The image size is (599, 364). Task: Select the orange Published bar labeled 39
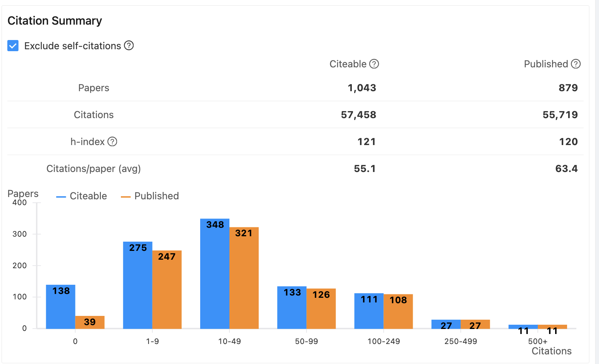pos(90,322)
